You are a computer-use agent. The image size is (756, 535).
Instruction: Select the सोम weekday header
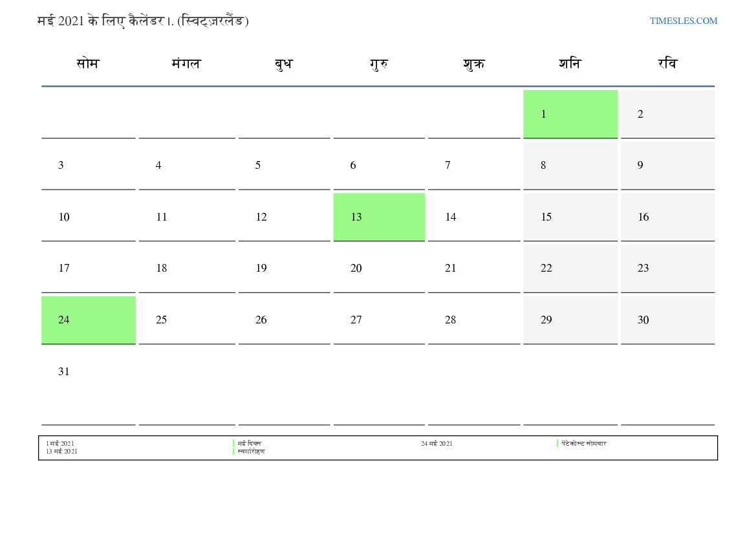[88, 63]
